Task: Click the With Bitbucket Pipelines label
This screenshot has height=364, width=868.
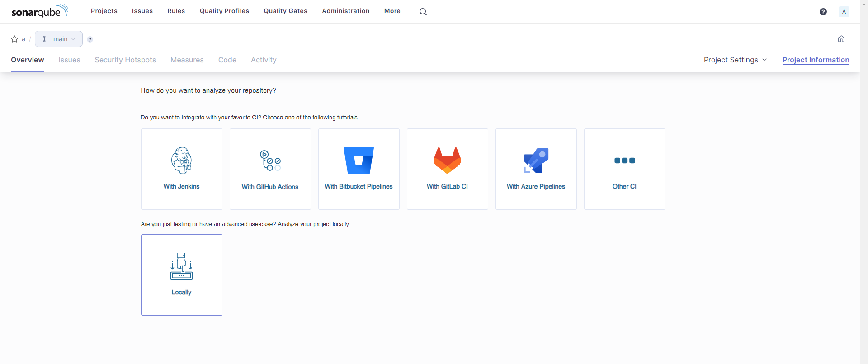Action: tap(359, 186)
